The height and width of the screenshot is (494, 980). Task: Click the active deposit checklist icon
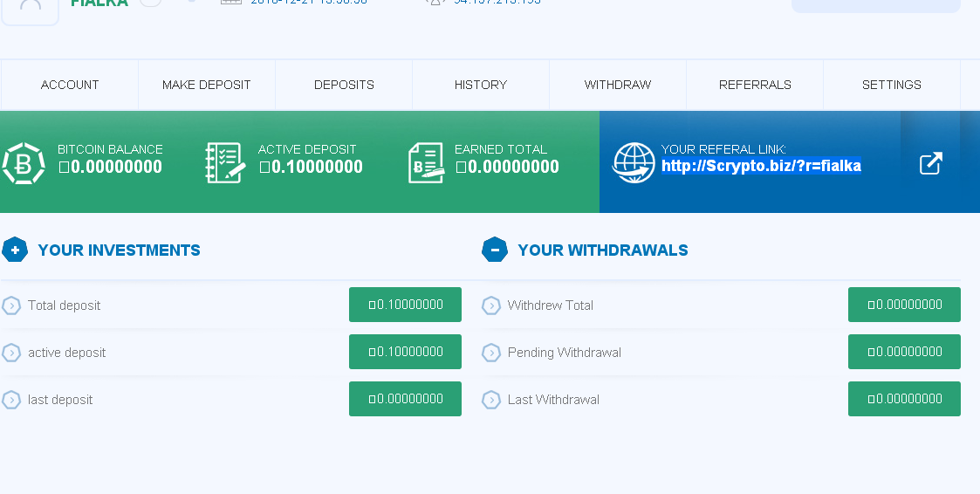[x=224, y=163]
